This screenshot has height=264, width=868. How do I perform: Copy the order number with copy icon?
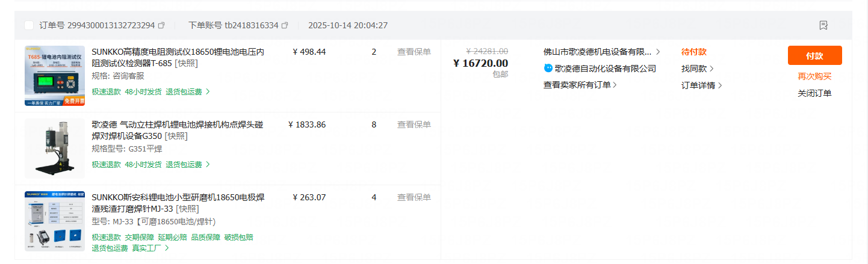(x=161, y=25)
